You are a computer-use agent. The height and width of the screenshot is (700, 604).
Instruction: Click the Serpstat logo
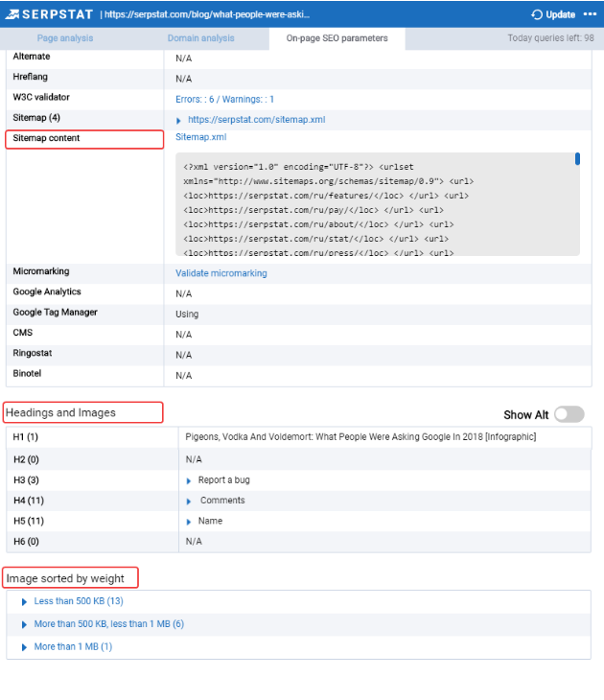49,14
